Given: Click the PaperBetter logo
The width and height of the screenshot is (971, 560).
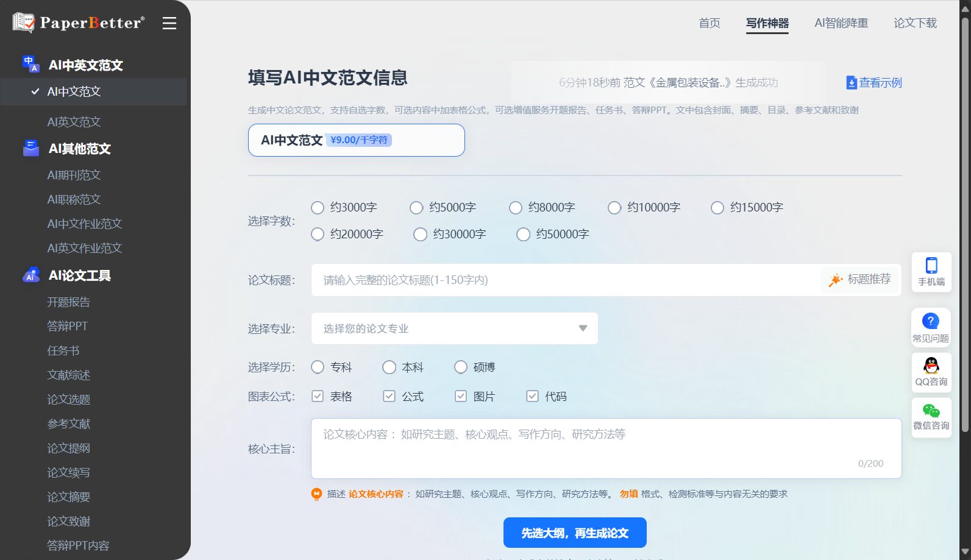Looking at the screenshot, I should tap(79, 23).
